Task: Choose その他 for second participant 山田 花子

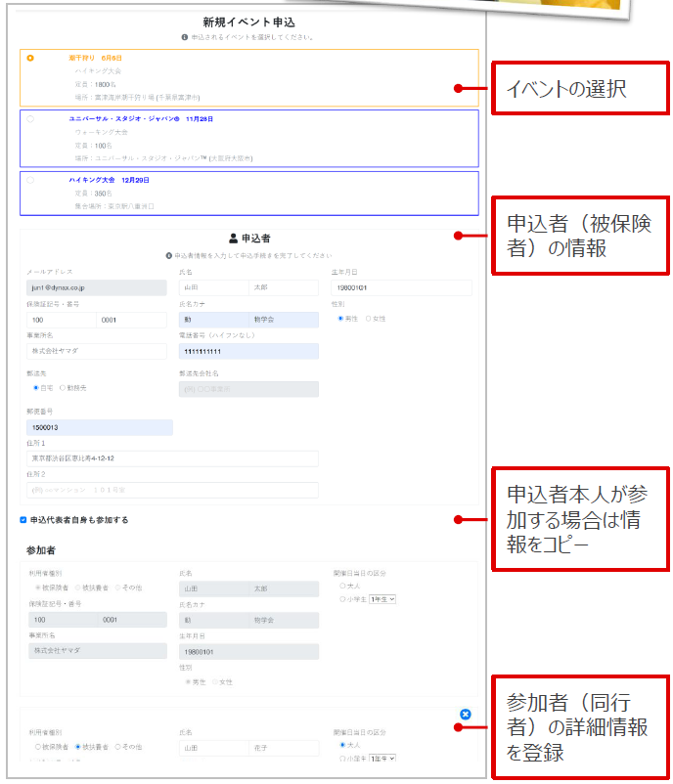Action: [118, 747]
